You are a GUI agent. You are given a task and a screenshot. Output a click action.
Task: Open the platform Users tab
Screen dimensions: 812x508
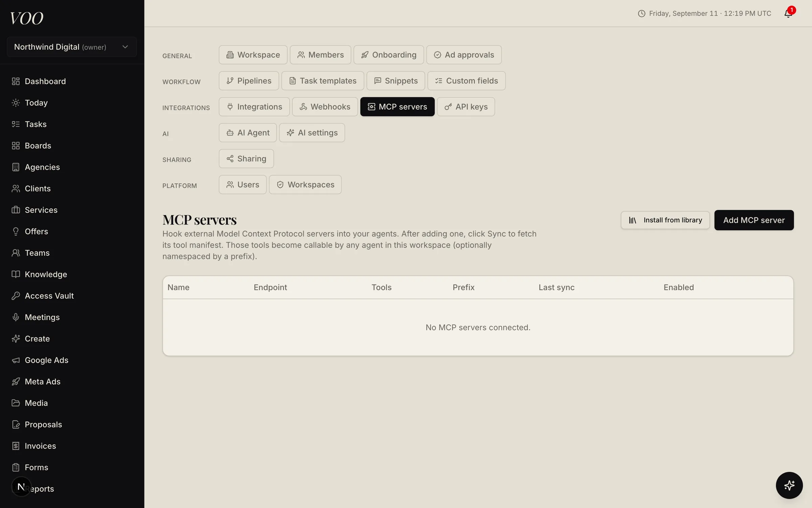243,185
